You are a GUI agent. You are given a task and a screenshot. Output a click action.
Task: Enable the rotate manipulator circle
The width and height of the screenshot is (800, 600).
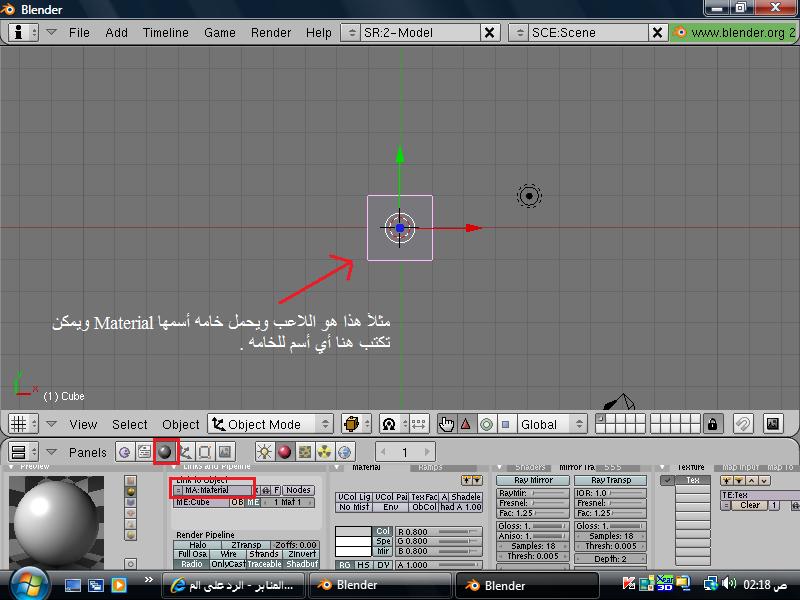click(486, 424)
